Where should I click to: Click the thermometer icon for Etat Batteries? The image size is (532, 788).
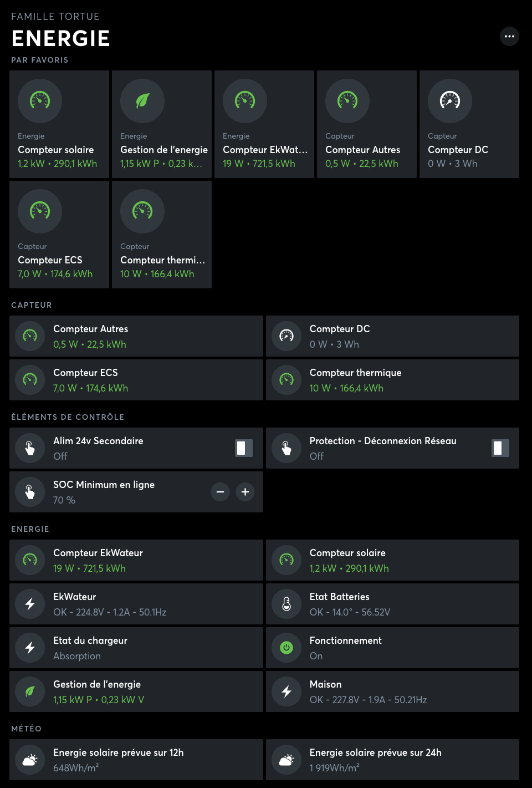(x=287, y=604)
